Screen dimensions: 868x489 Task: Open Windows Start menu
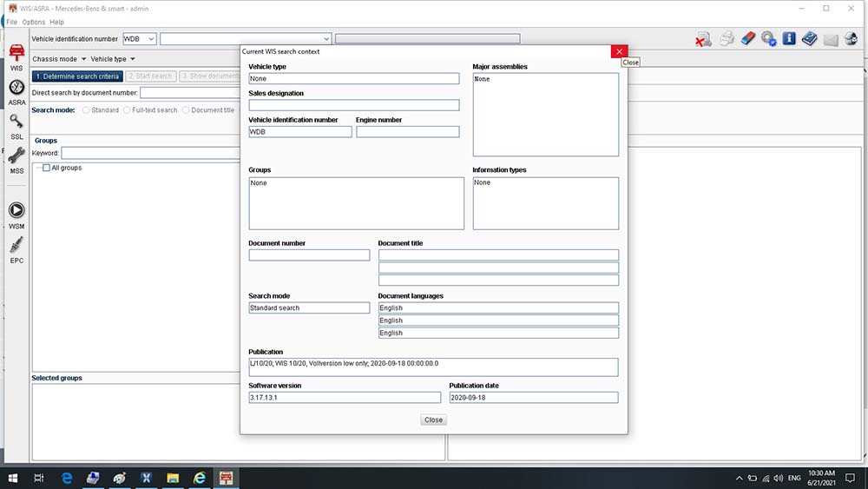click(13, 478)
